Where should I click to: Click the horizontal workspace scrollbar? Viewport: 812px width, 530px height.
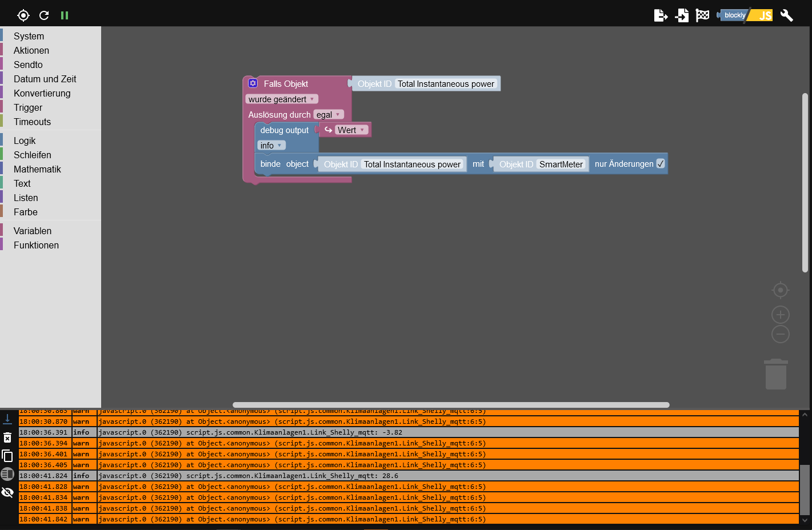point(451,405)
